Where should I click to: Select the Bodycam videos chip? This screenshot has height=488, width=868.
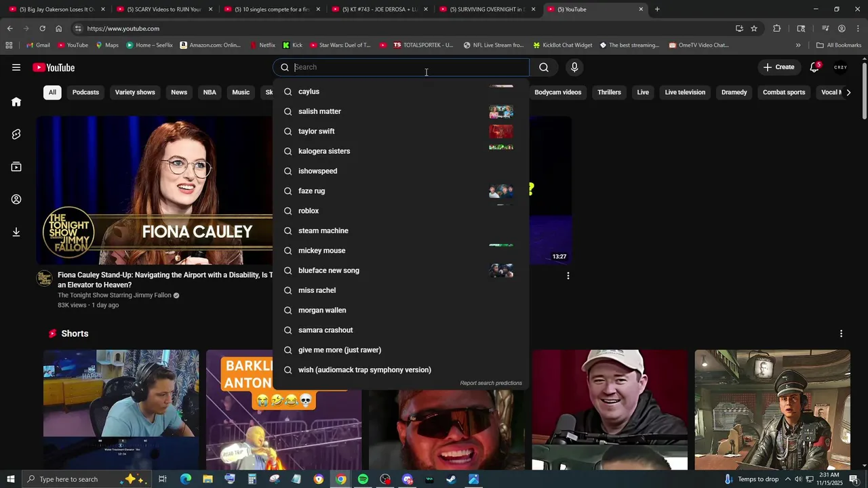(557, 92)
